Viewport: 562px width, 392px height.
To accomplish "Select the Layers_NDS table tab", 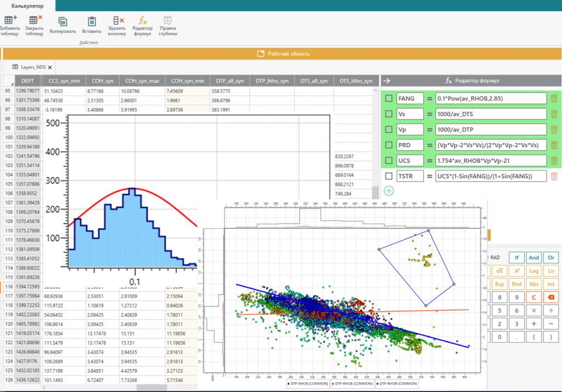I will point(33,67).
